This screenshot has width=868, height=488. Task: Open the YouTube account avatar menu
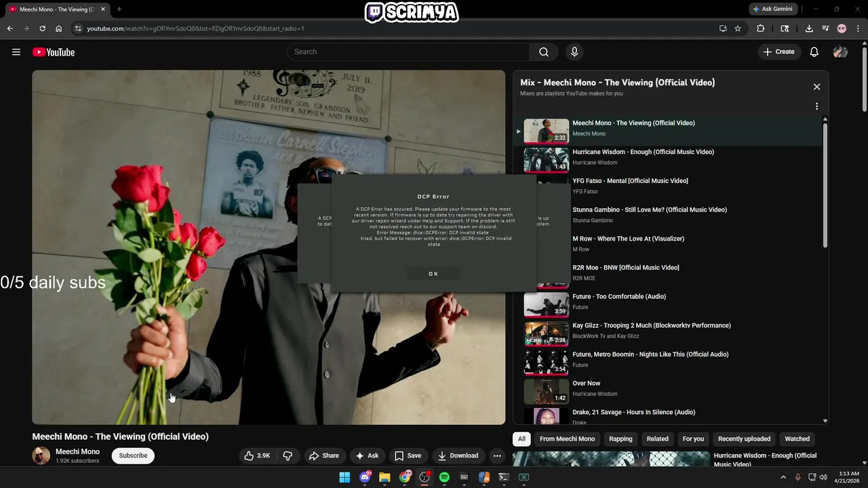click(840, 52)
